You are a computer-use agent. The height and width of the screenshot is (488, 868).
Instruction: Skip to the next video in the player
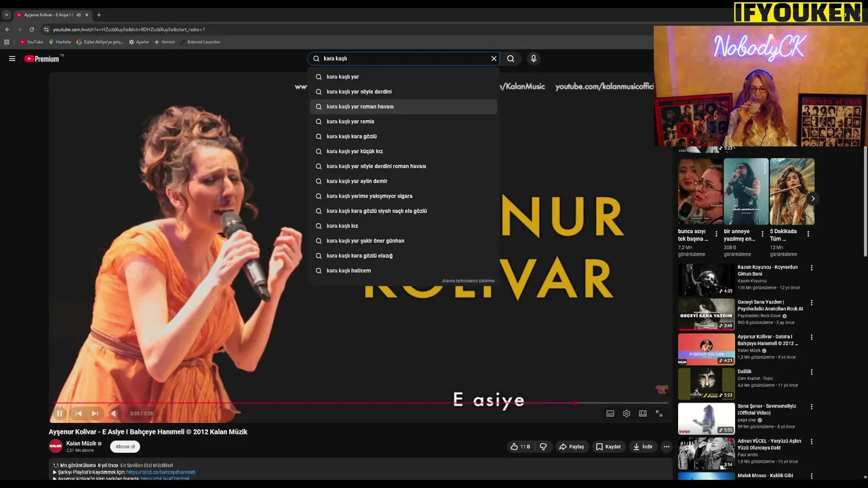point(95,413)
